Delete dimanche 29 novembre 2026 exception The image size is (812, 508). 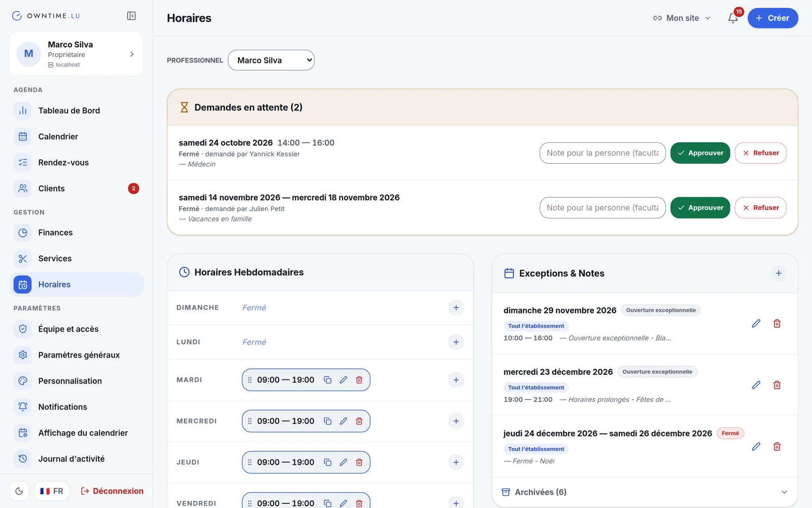coord(777,324)
